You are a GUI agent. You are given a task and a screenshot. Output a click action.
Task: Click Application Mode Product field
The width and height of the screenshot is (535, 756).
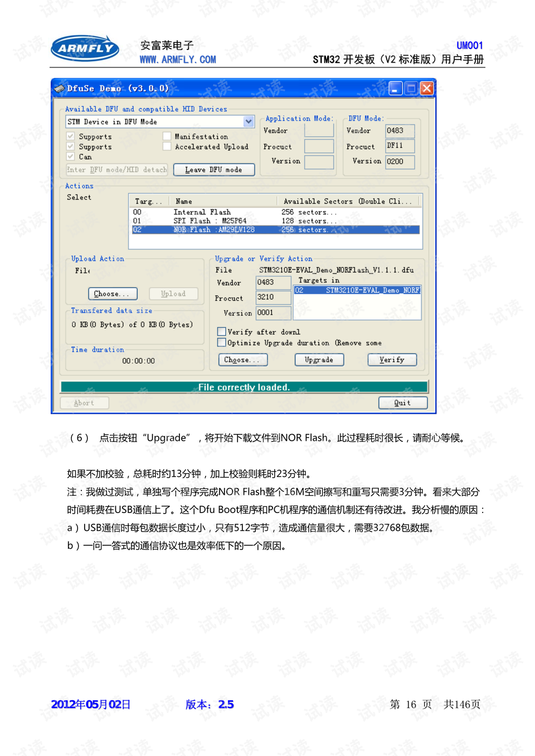pos(319,146)
